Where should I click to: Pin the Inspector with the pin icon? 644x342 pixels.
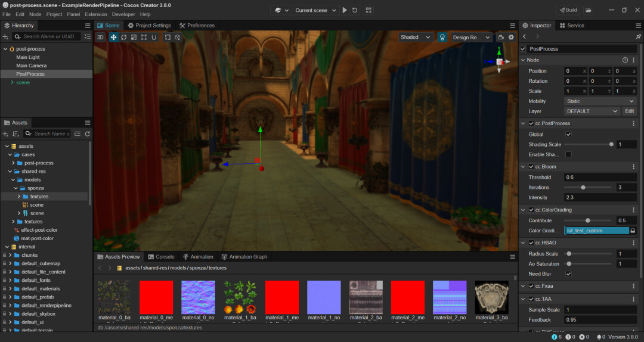tap(638, 37)
